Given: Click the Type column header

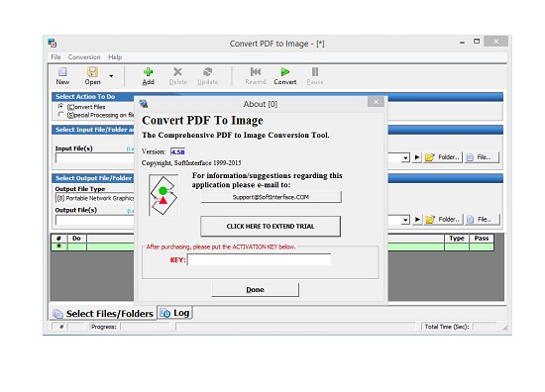Looking at the screenshot, I should pos(457,239).
